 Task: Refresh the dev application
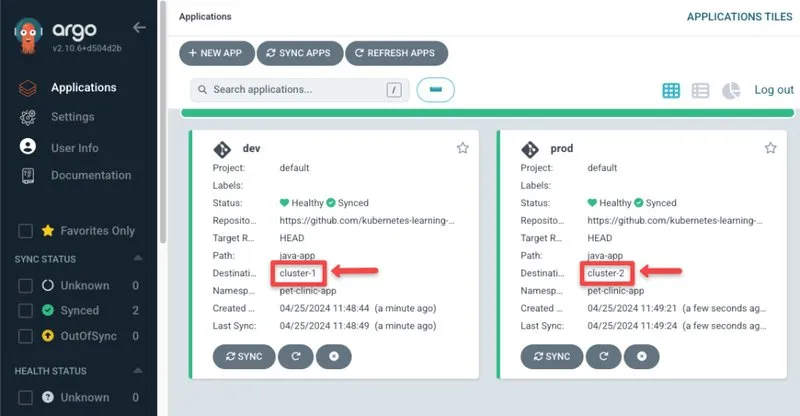coord(296,356)
